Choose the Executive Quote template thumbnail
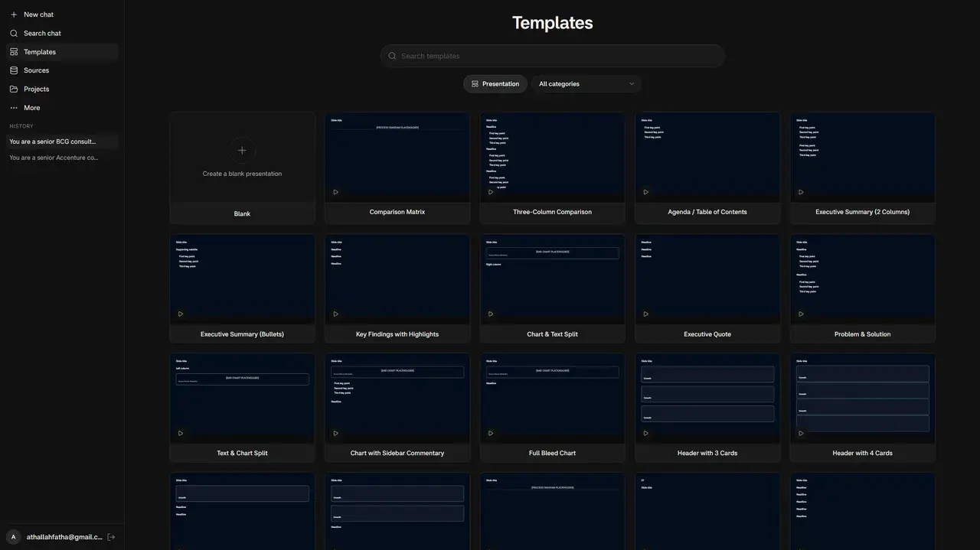Screen dimensions: 980x550 pos(707,279)
